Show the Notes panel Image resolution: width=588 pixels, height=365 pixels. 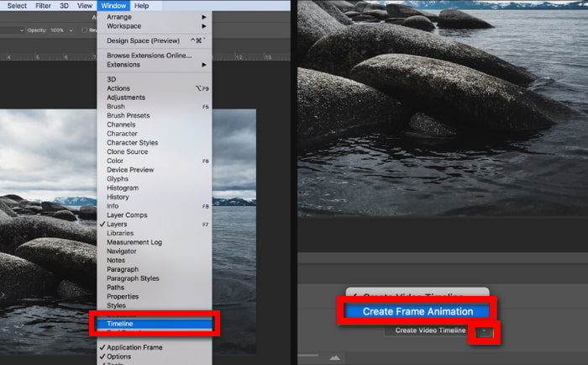click(x=155, y=260)
